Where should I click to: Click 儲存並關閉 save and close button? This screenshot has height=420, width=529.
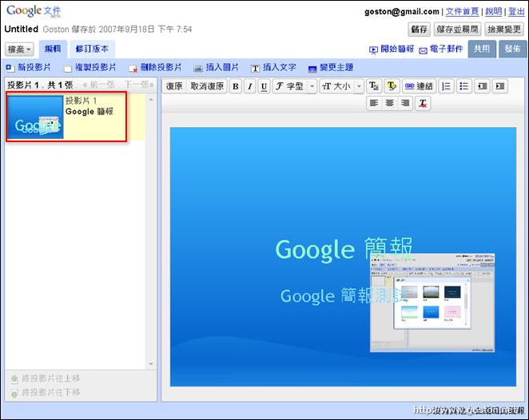pos(457,30)
